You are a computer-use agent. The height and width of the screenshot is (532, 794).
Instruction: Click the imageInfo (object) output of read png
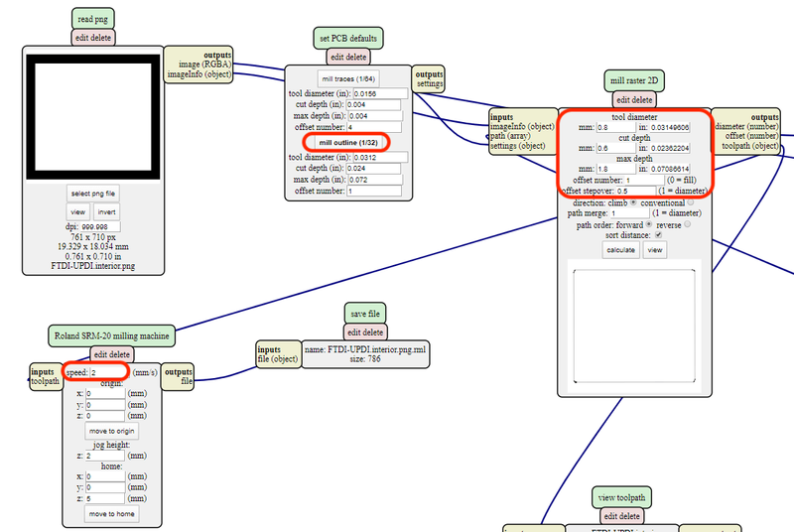coord(198,73)
